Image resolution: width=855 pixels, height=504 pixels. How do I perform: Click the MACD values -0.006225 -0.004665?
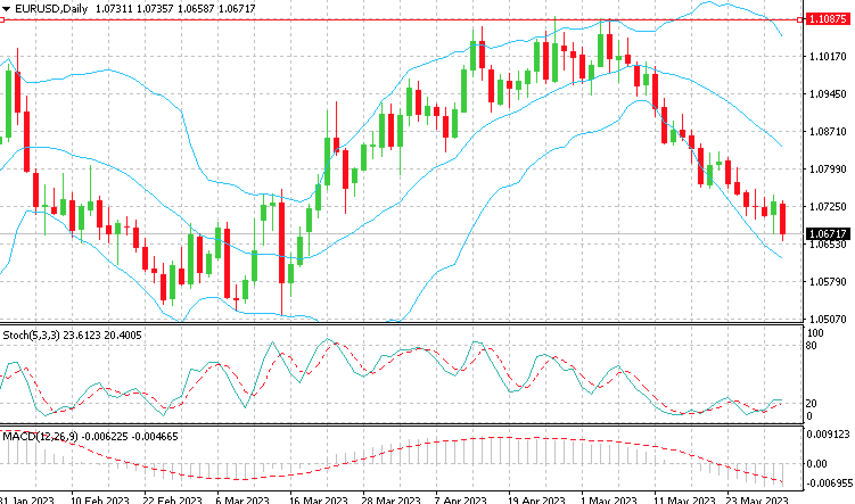(x=130, y=436)
